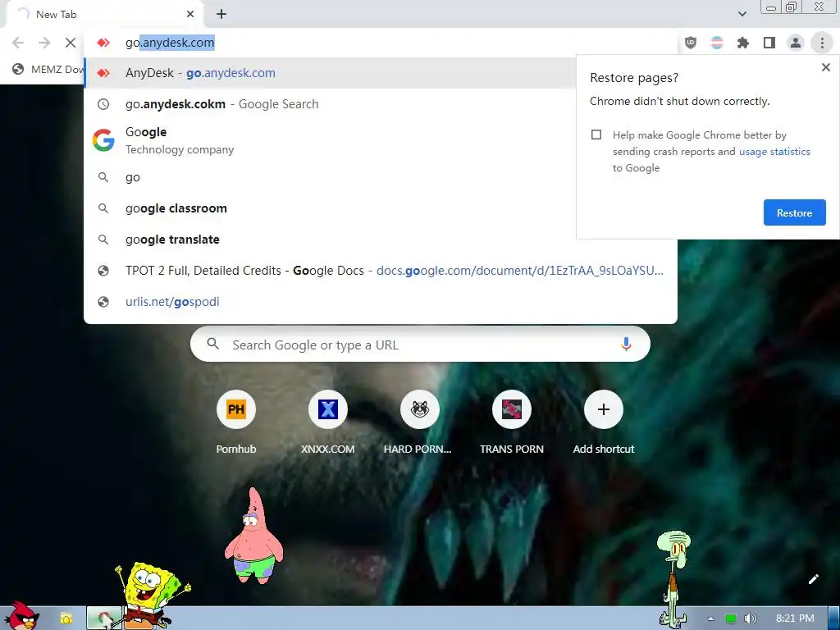Select urlis.net/gospodi suggestion
Screen dimensions: 840x630
point(381,302)
